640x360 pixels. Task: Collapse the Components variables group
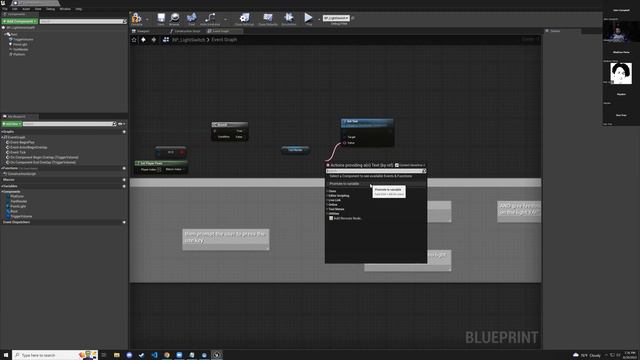tap(2, 191)
